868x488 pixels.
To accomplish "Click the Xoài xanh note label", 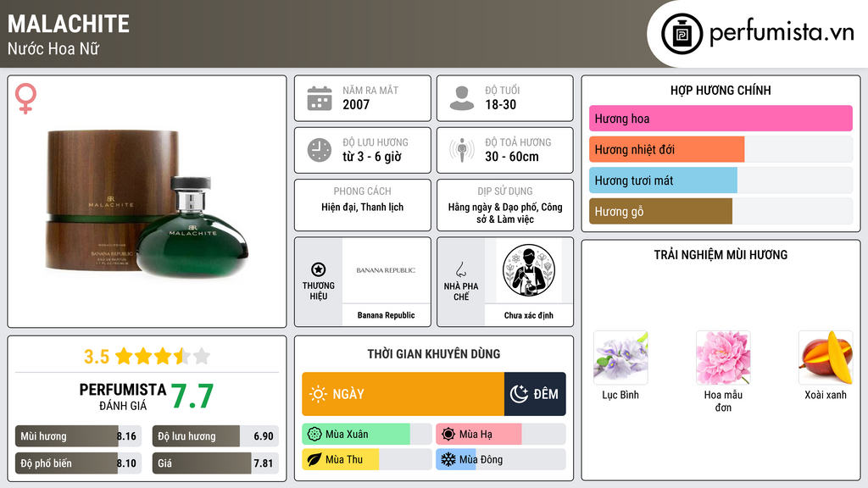I will (x=826, y=395).
